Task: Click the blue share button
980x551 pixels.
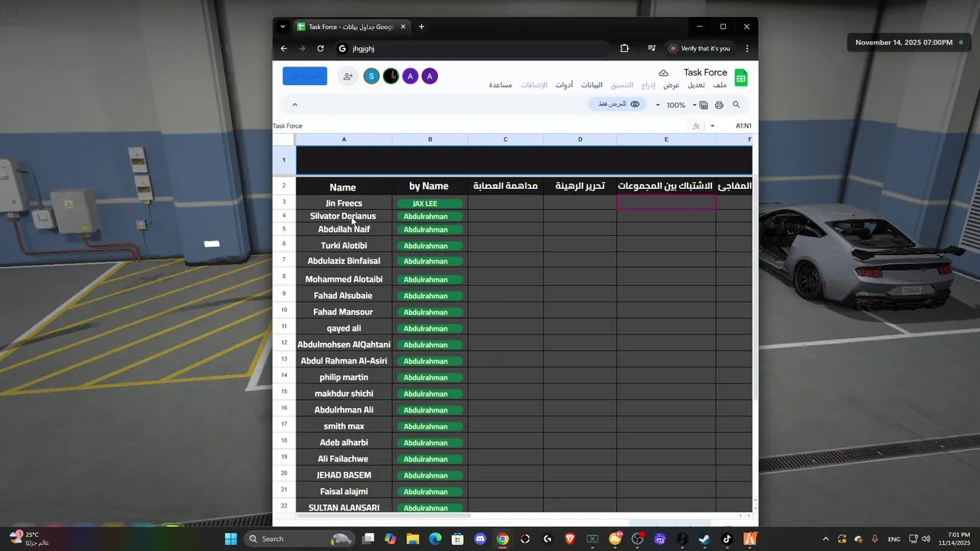Action: click(x=305, y=76)
